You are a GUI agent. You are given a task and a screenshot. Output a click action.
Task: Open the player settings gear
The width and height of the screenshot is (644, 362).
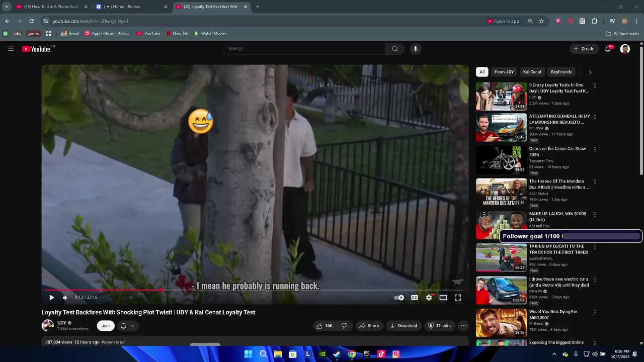point(429,298)
